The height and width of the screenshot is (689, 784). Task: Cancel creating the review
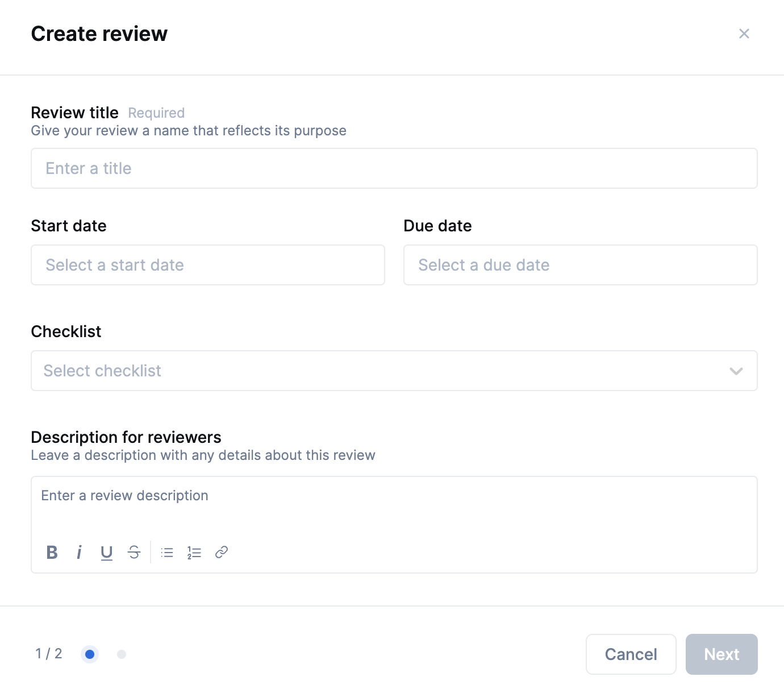click(x=631, y=654)
